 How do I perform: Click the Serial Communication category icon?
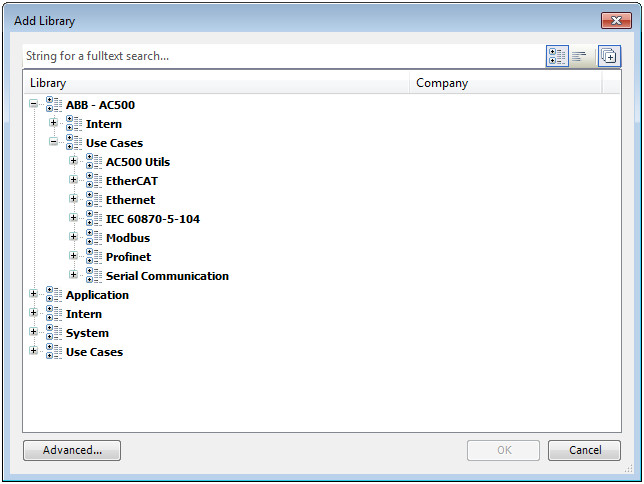pos(94,276)
